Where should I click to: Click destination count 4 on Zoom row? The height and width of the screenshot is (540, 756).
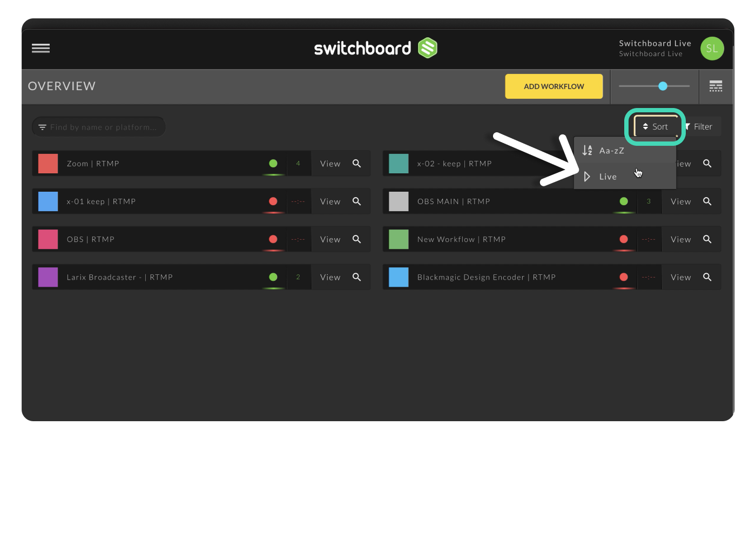tap(298, 164)
